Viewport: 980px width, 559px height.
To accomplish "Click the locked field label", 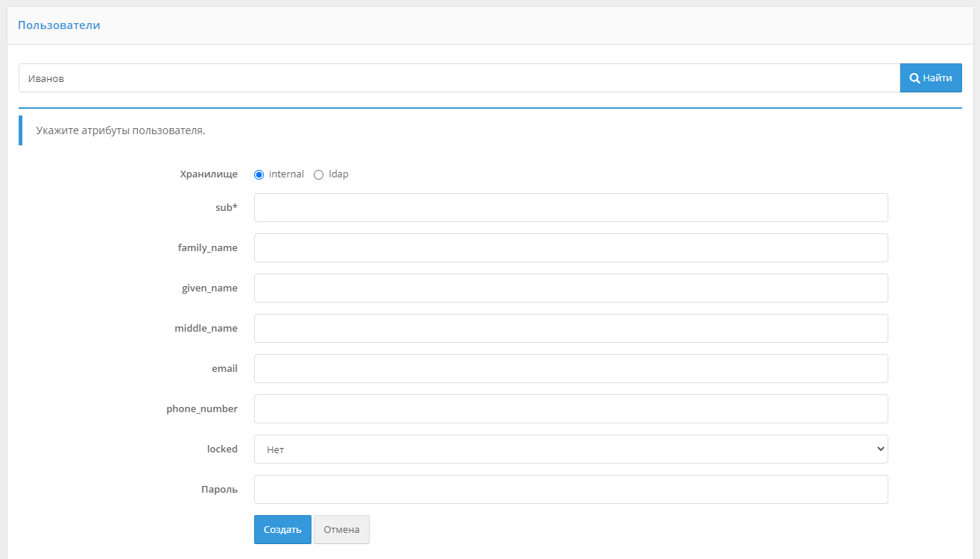I will click(222, 449).
